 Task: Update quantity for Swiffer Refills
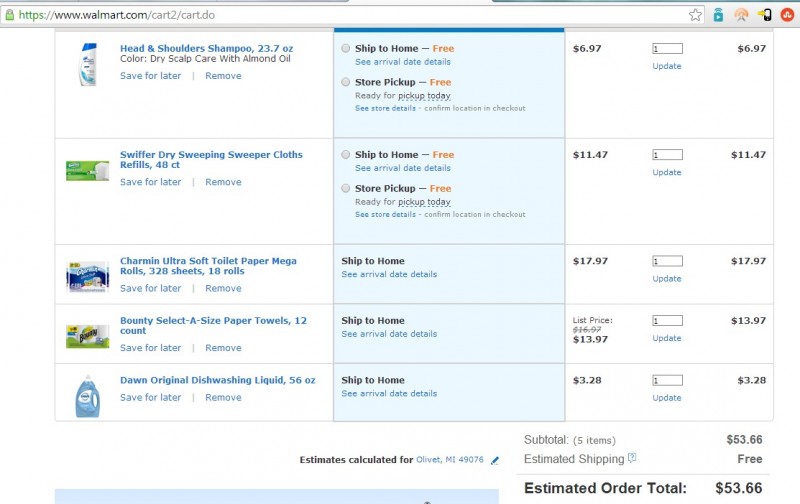coord(667,172)
